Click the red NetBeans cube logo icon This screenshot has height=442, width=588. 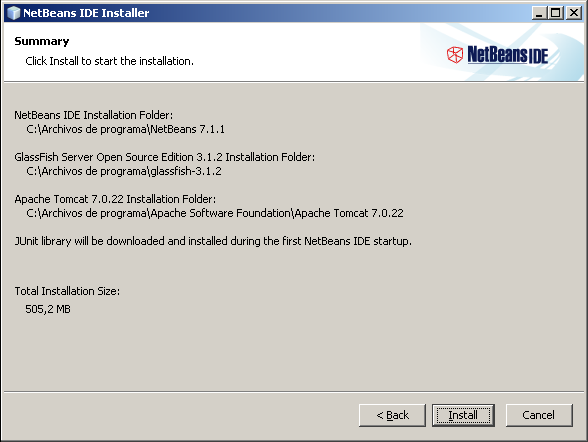[x=454, y=55]
